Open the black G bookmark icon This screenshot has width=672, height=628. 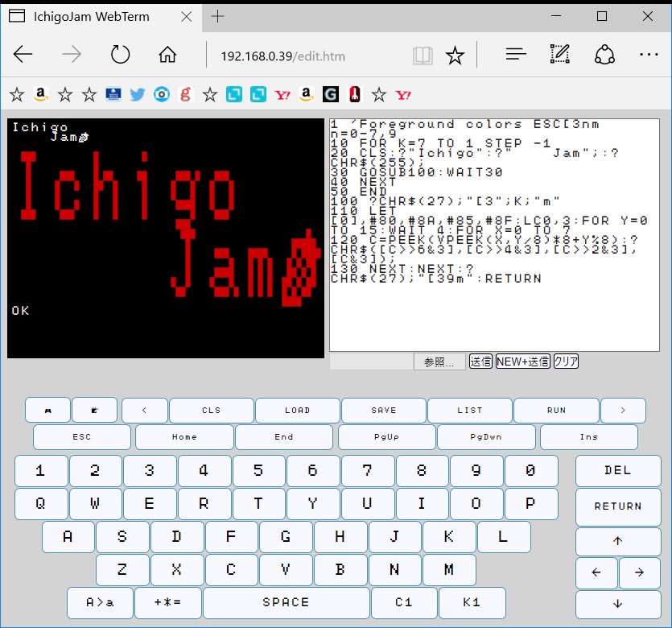tap(331, 94)
